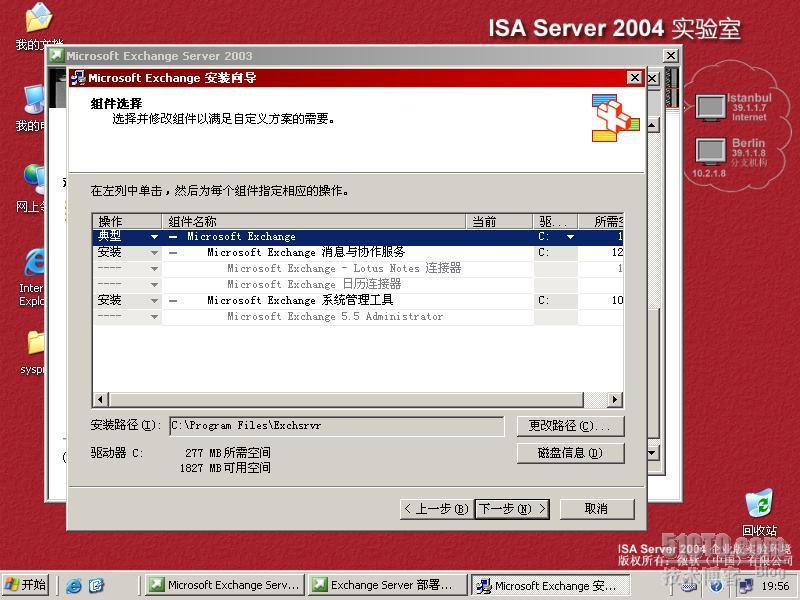Open the action dropdown for the 日历连接器 row
Viewport: 800px width, 600px height.
[x=154, y=285]
